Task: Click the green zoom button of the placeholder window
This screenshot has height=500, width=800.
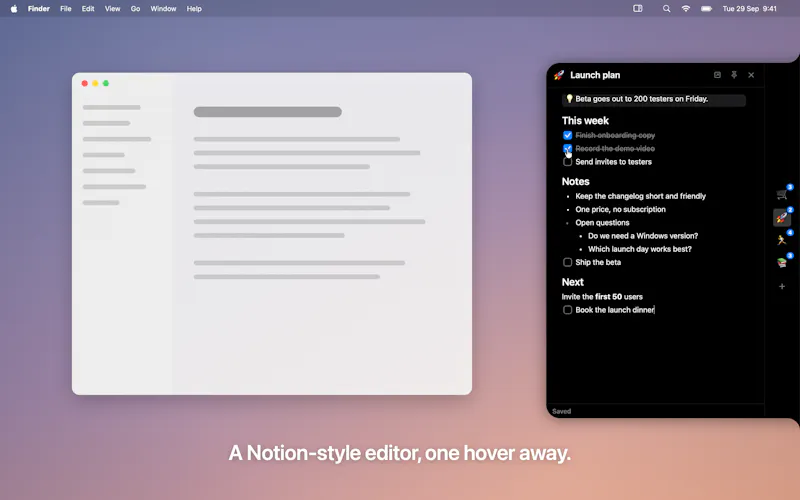Action: [106, 83]
